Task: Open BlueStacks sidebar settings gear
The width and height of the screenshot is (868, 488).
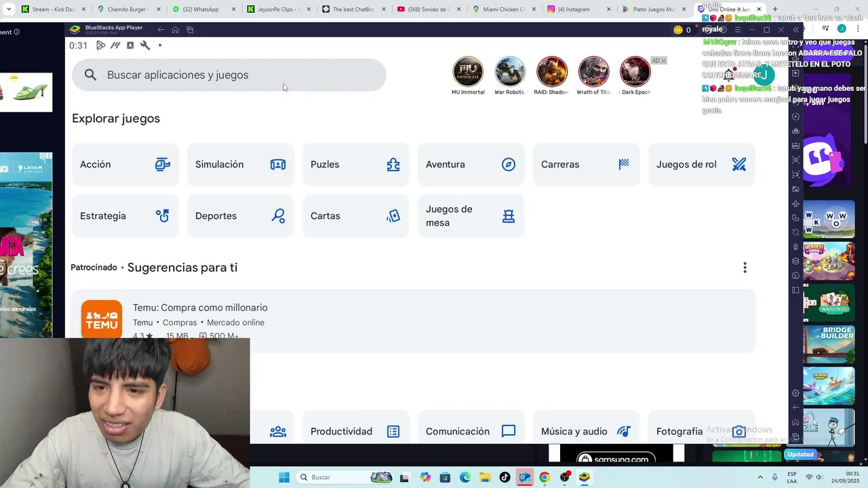Action: click(x=795, y=393)
